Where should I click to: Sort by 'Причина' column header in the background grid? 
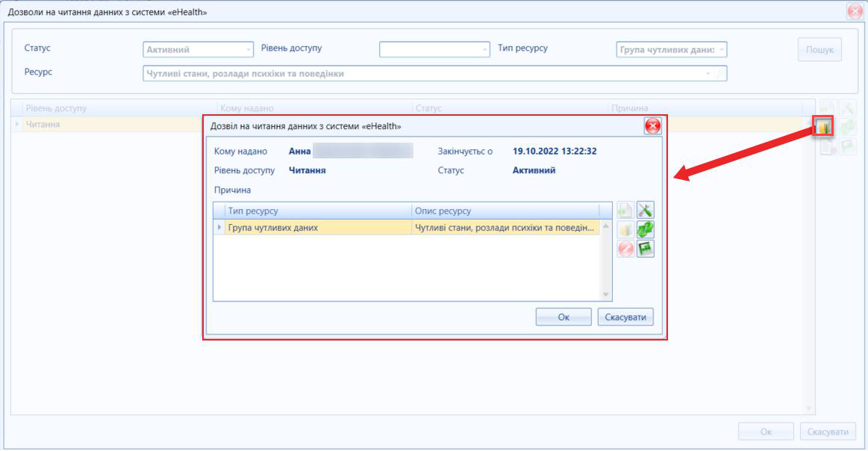[x=705, y=108]
